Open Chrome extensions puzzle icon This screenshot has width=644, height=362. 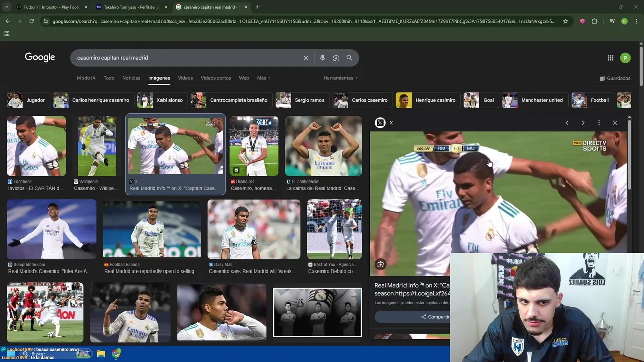point(594,21)
